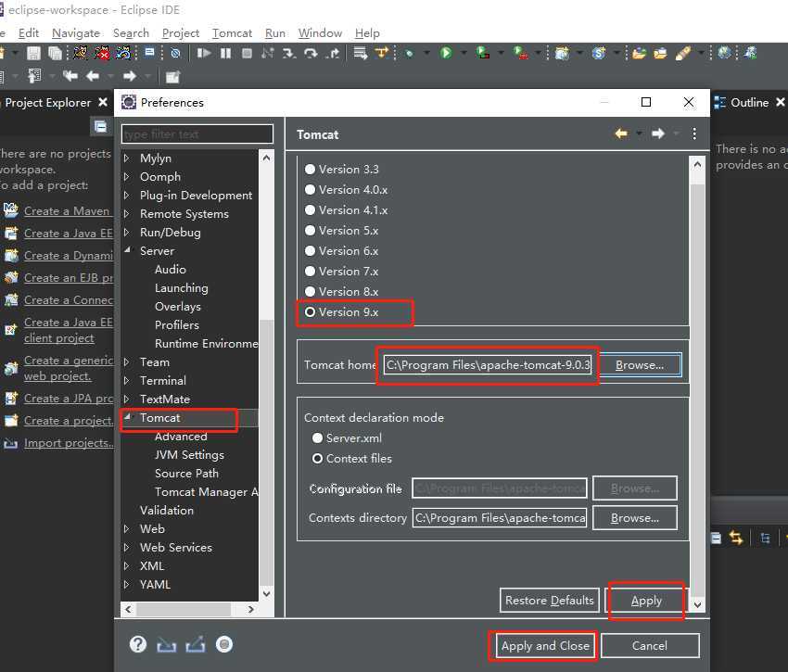
Task: Click the Step Over icon
Action: (x=311, y=53)
